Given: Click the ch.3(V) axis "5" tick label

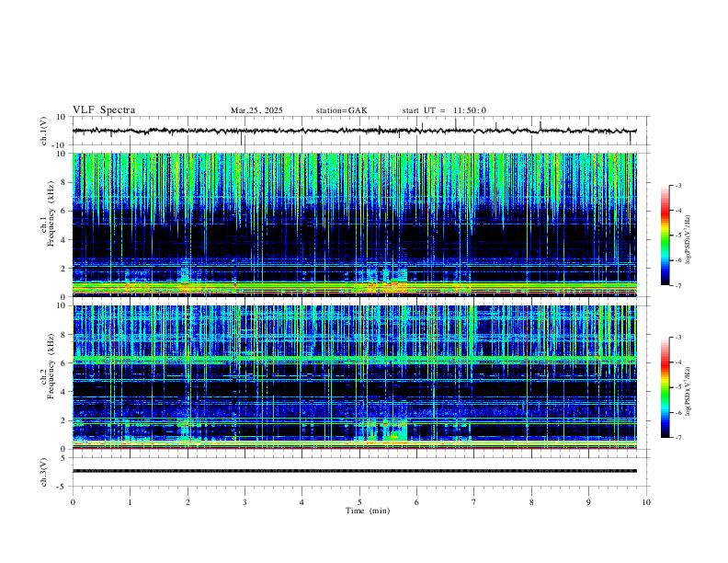Looking at the screenshot, I should click(64, 458).
